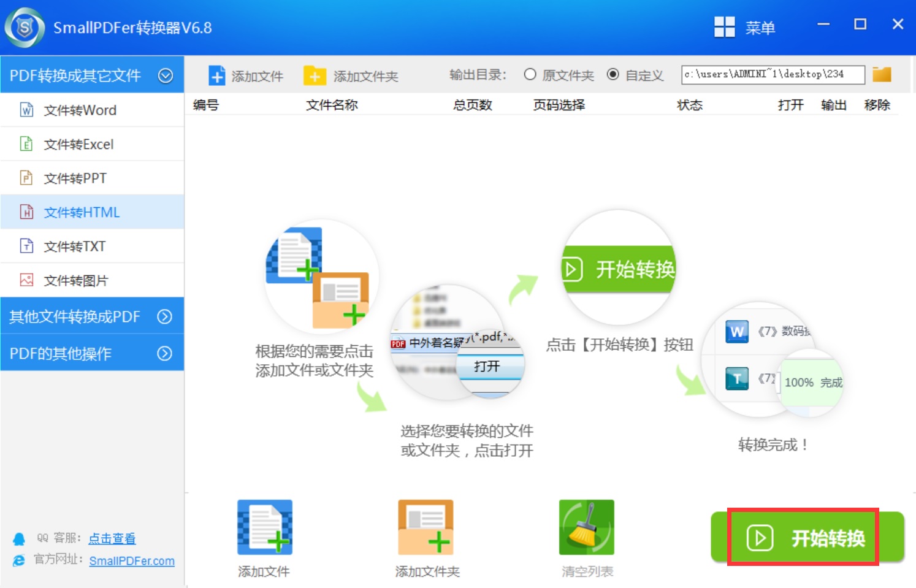Click the bottom 清空列表 text label
Screen dimensions: 916x588
[587, 571]
